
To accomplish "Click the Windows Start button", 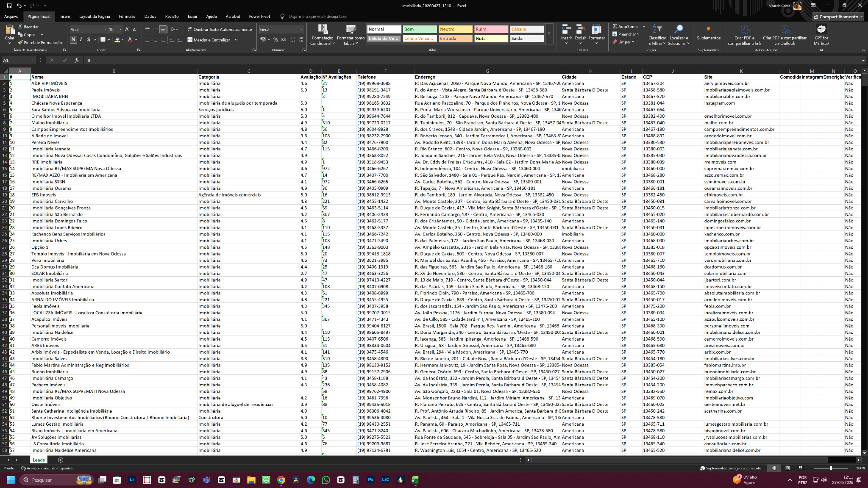I will (11, 480).
